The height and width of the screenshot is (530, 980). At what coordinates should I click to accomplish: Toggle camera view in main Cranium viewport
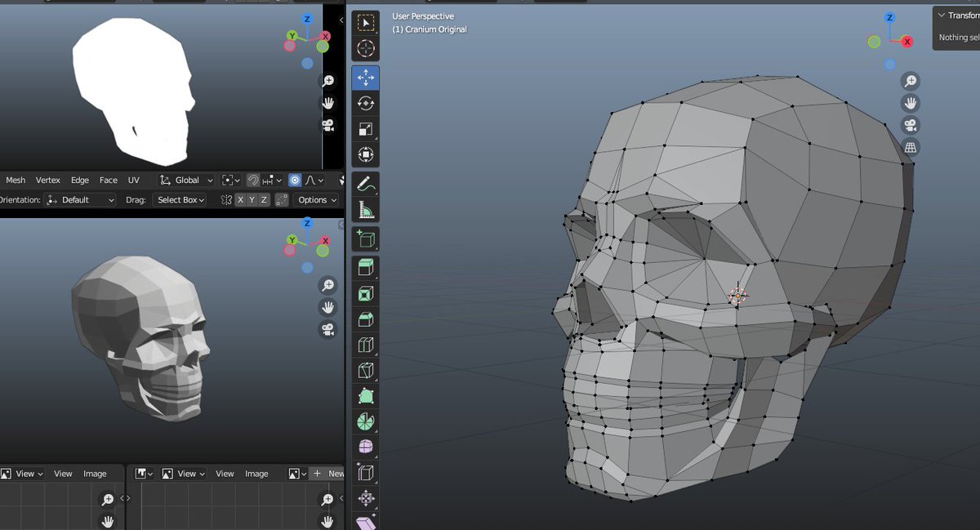coord(911,125)
